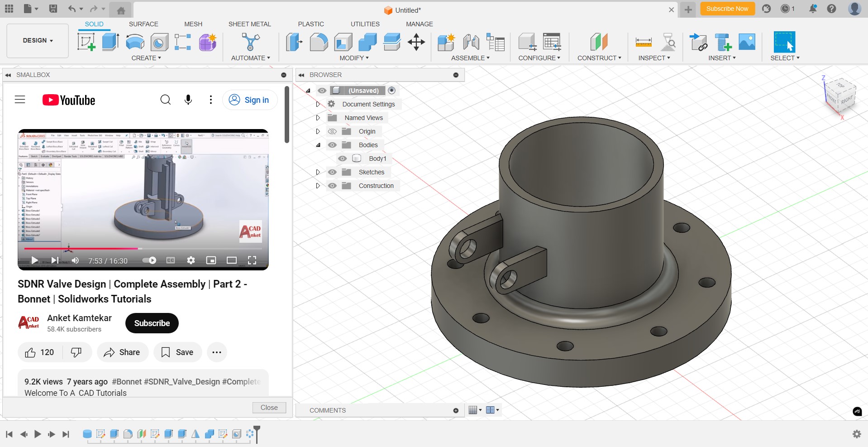Click the Measure tool icon
This screenshot has height=447, width=868.
[x=643, y=42]
